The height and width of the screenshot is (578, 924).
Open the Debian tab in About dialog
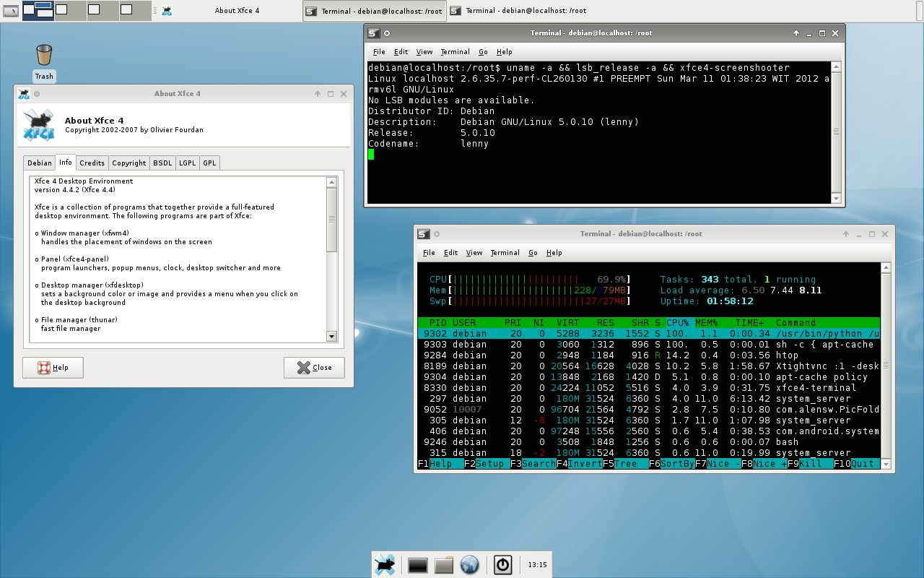(x=40, y=163)
